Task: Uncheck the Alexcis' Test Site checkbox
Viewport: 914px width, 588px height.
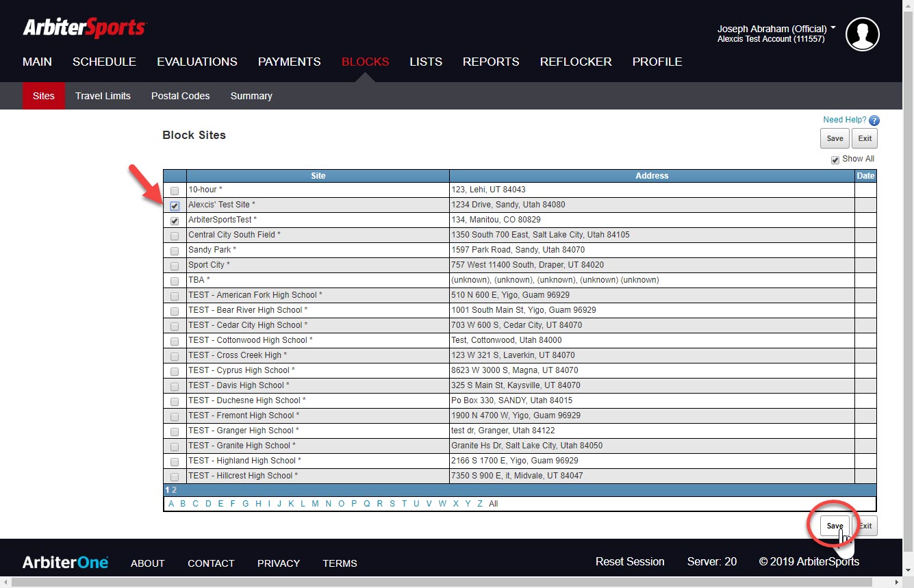Action: (x=175, y=206)
